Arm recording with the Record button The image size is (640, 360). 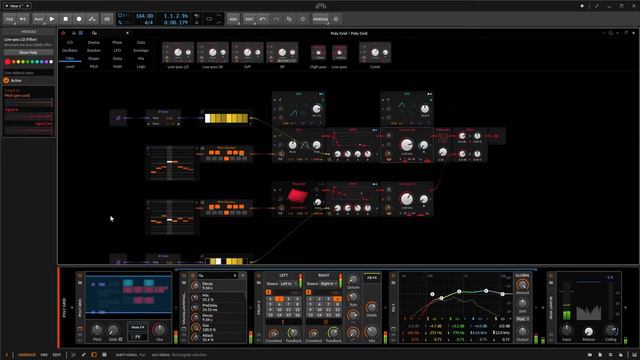coord(79,19)
